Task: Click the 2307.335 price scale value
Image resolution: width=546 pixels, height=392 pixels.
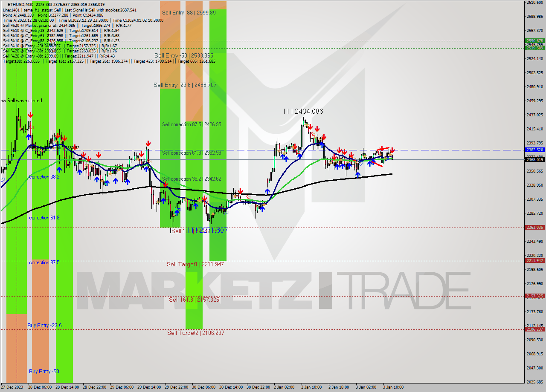Action: point(534,199)
